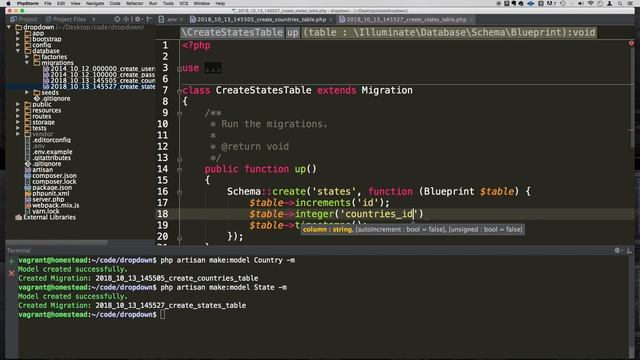Close terminal session with red X icon
This screenshot has width=640, height=360.
(x=11, y=273)
